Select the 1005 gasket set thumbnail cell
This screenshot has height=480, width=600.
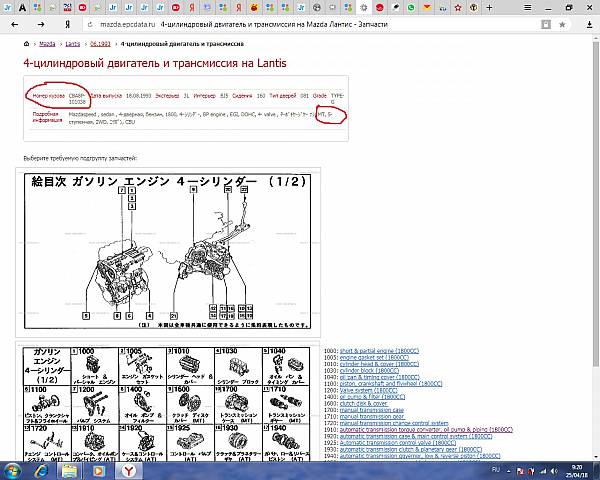(x=142, y=366)
